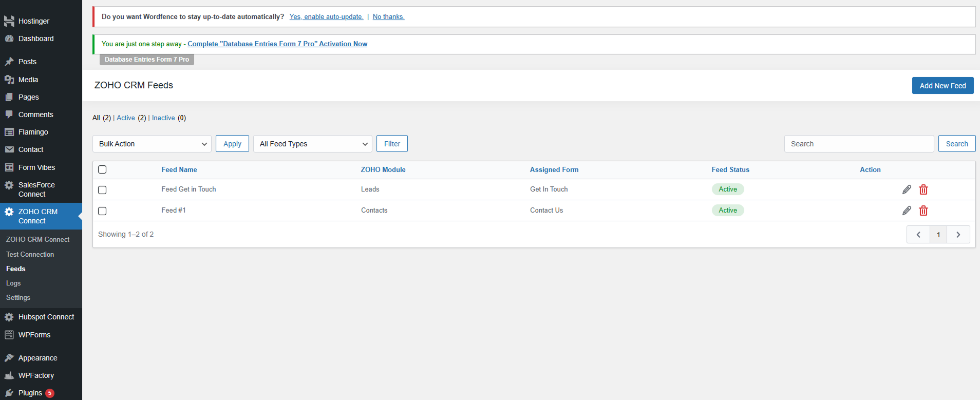
Task: Click the Contact envelope icon
Action: (x=9, y=149)
